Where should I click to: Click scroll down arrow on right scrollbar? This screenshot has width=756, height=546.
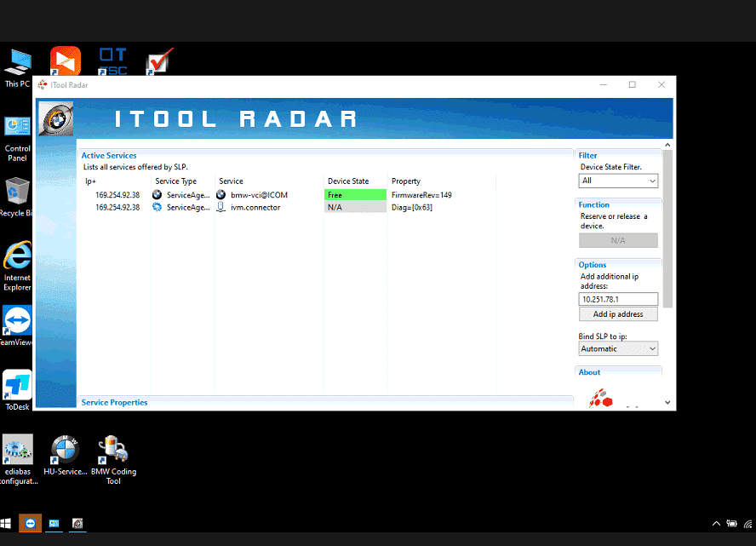click(667, 402)
